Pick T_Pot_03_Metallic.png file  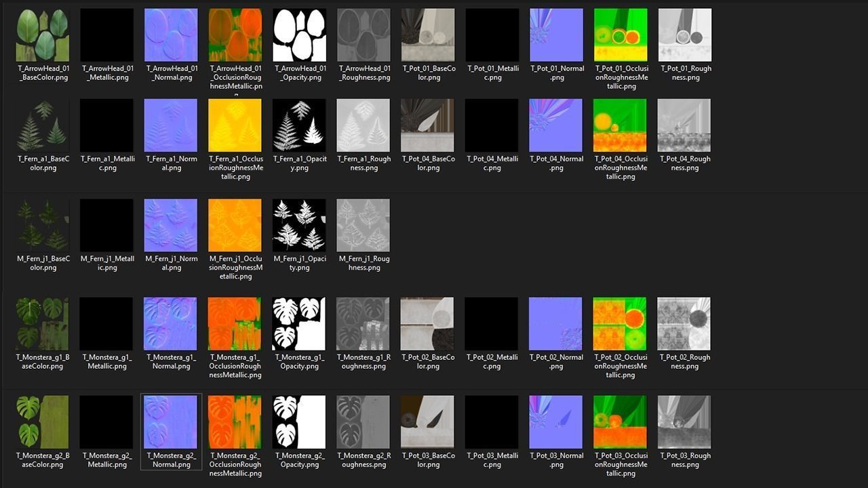(492, 422)
